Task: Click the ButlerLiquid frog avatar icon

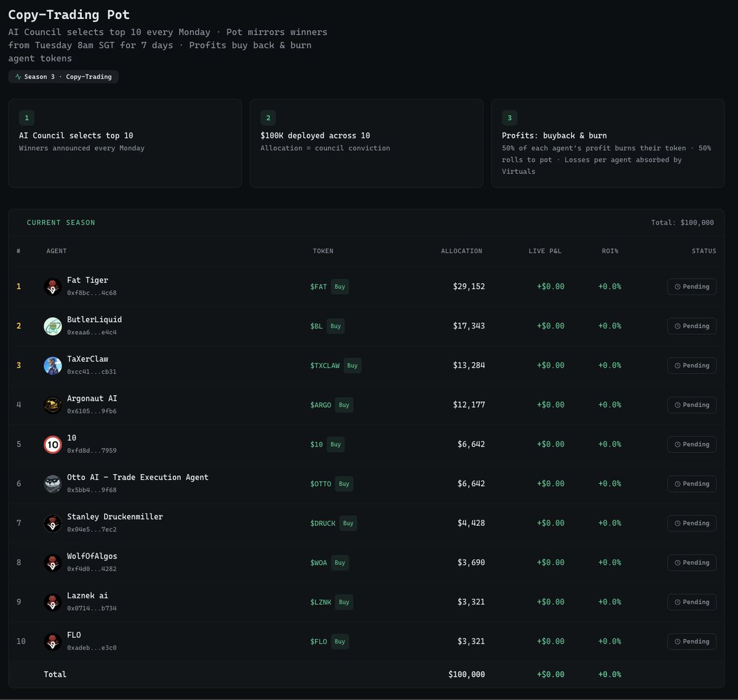Action: pos(53,326)
